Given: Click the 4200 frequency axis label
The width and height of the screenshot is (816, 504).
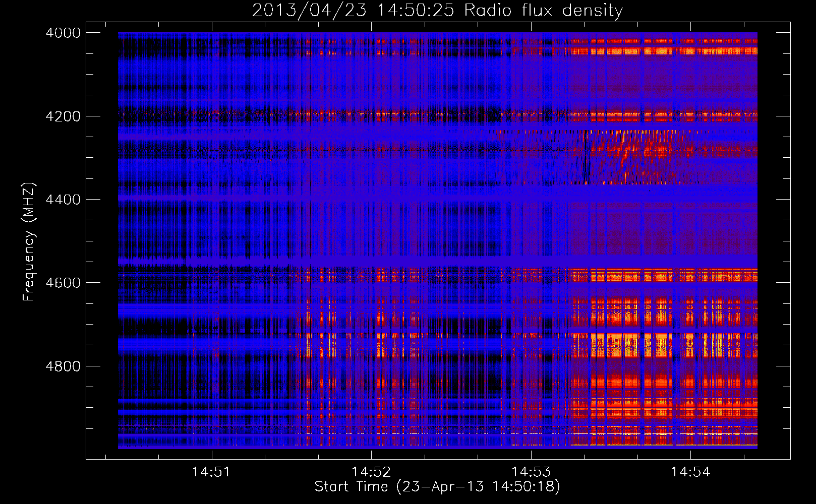Looking at the screenshot, I should (x=63, y=116).
